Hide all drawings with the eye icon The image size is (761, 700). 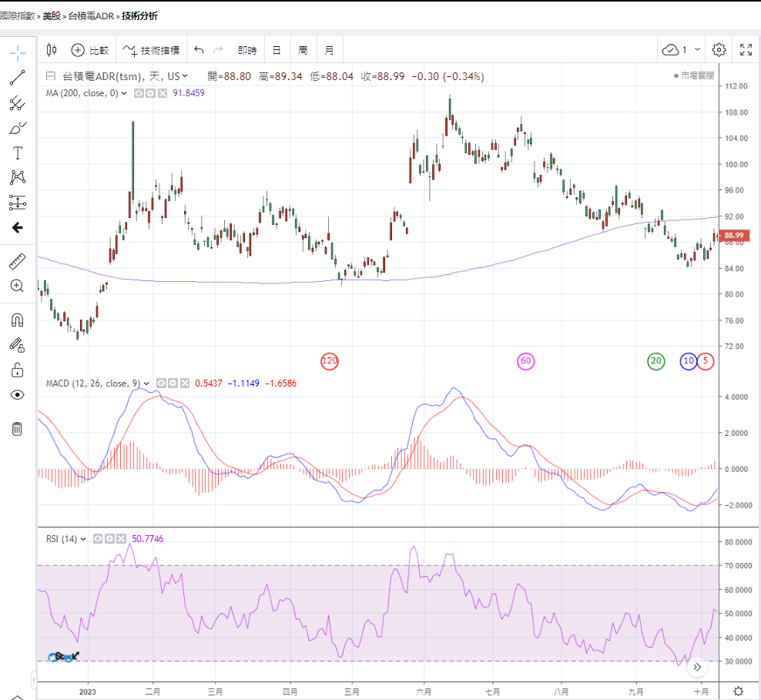point(17,395)
